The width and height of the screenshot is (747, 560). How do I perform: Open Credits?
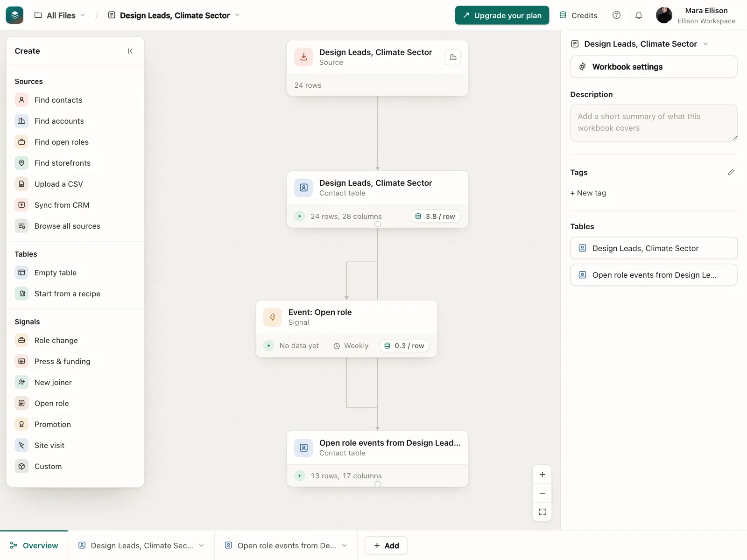coord(578,15)
